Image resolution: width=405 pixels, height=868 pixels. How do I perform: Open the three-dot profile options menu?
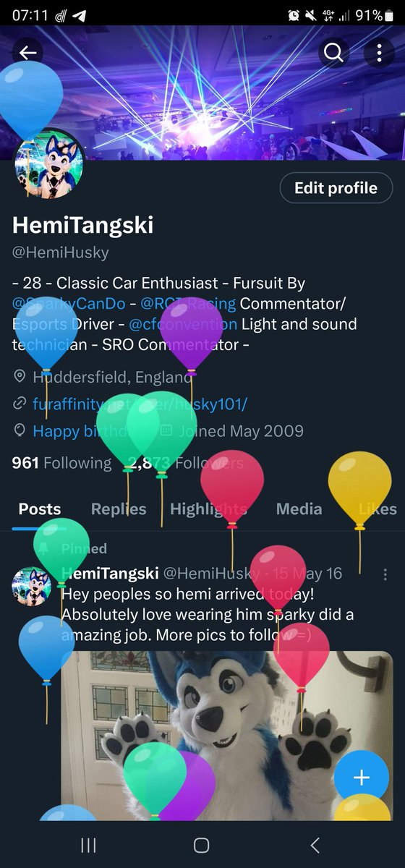pos(377,52)
